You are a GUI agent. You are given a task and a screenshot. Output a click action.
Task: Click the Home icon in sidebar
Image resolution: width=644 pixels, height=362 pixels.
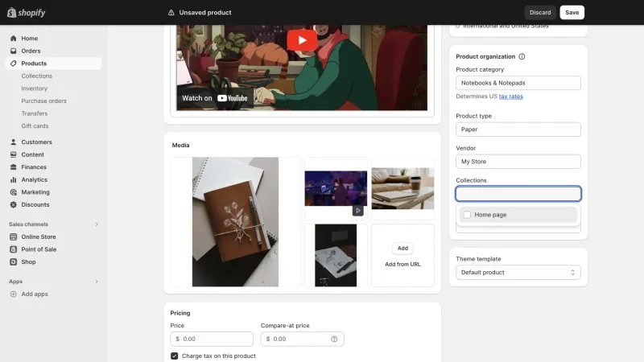point(13,38)
